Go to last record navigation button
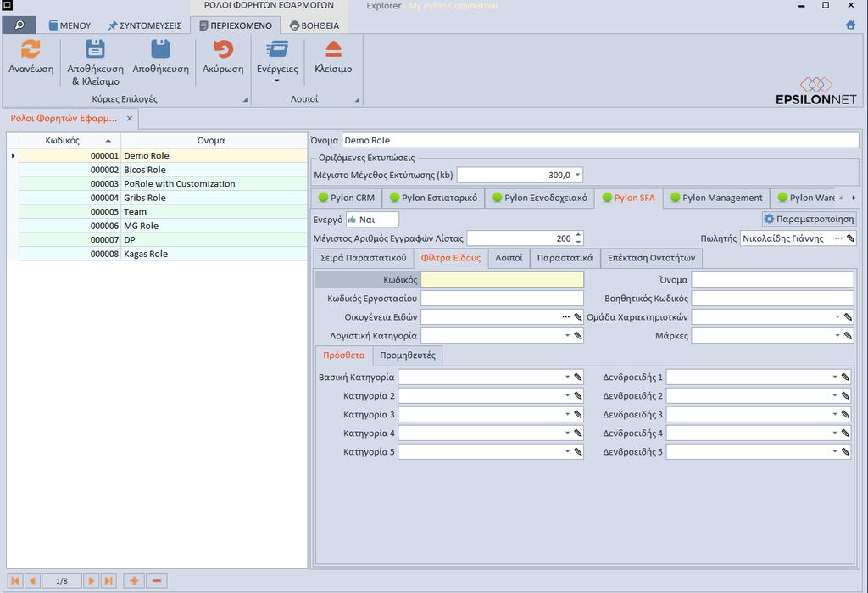The width and height of the screenshot is (868, 593). [108, 581]
